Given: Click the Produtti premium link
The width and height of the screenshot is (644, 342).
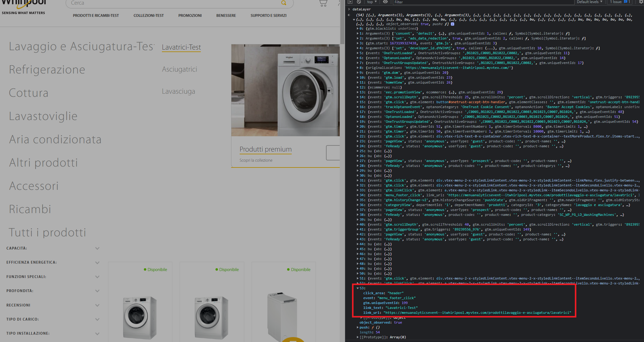Looking at the screenshot, I should [x=265, y=149].
